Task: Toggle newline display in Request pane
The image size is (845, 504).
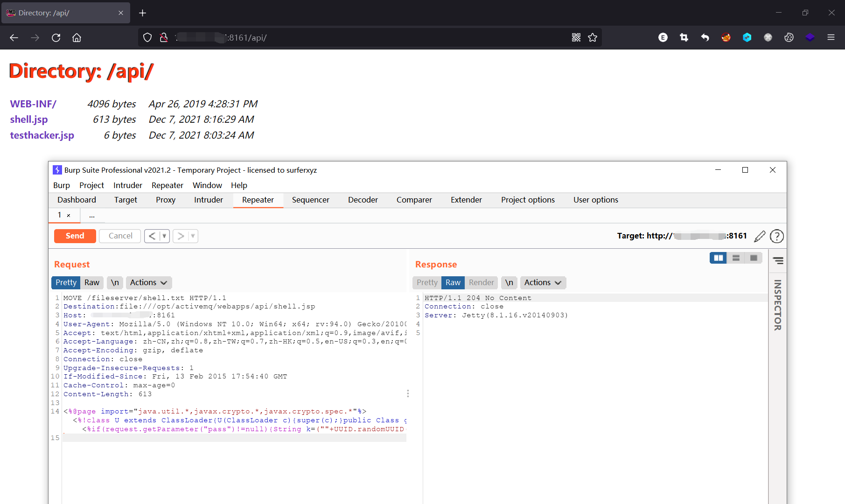Action: (115, 283)
